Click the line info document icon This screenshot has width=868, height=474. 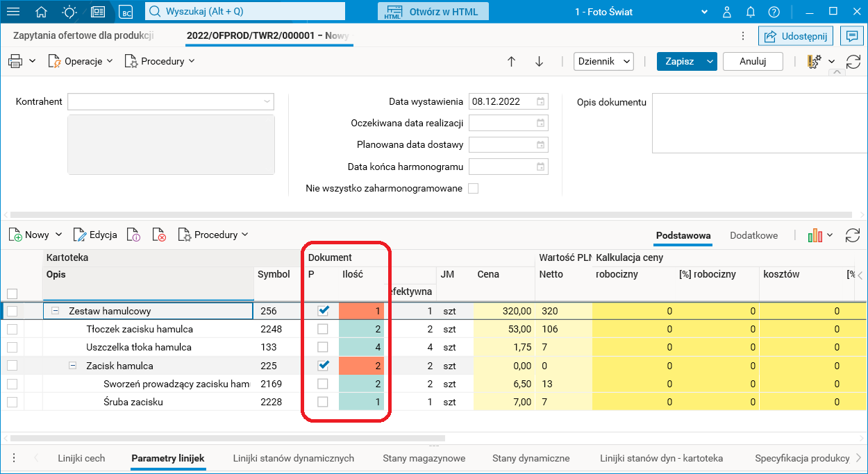pyautogui.click(x=134, y=235)
